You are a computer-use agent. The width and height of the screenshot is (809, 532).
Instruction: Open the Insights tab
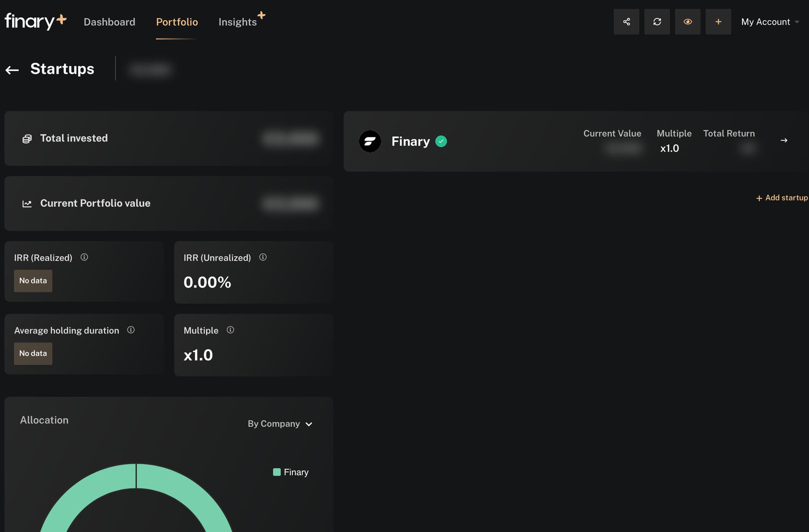pyautogui.click(x=238, y=22)
